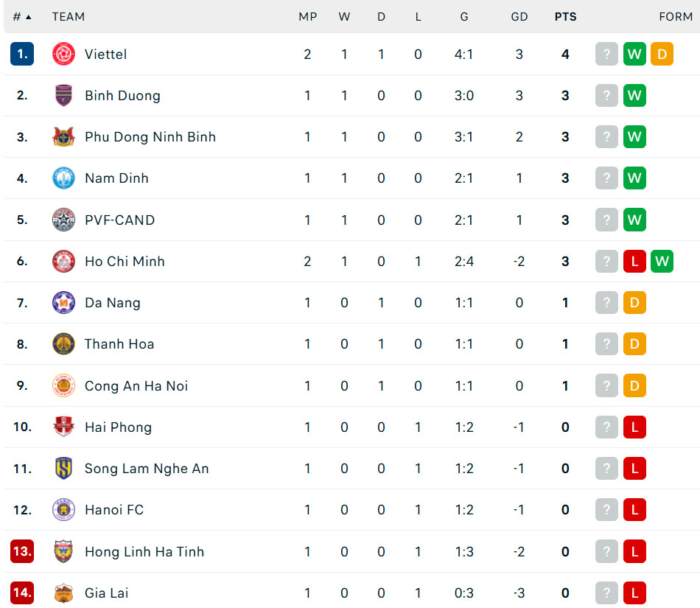The width and height of the screenshot is (700, 608).
Task: Click the Thanh Hoa club emblem
Action: (x=63, y=344)
